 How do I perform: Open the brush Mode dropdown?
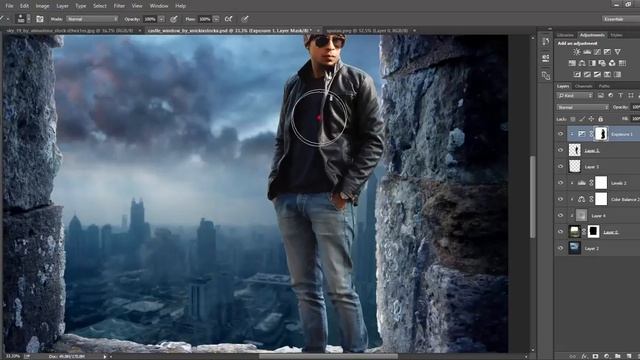coord(92,19)
